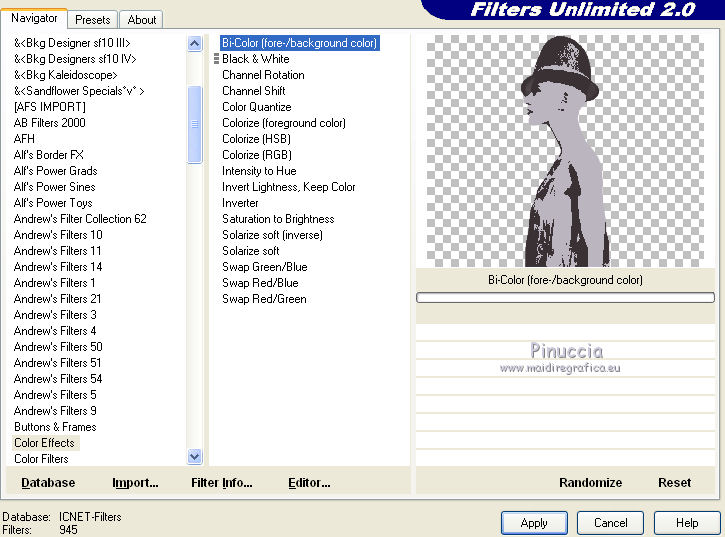Choose the Channel Rotation filter
The height and width of the screenshot is (537, 725).
263,75
